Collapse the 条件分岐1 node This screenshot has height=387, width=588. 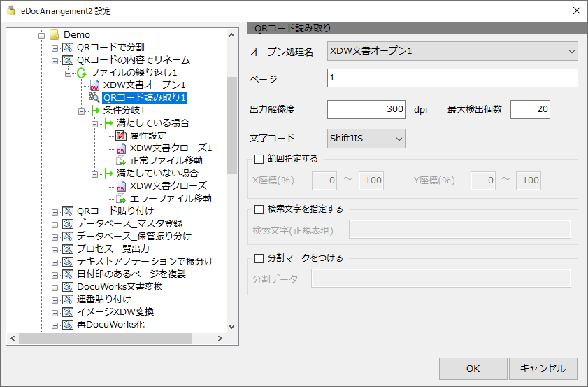coord(81,111)
